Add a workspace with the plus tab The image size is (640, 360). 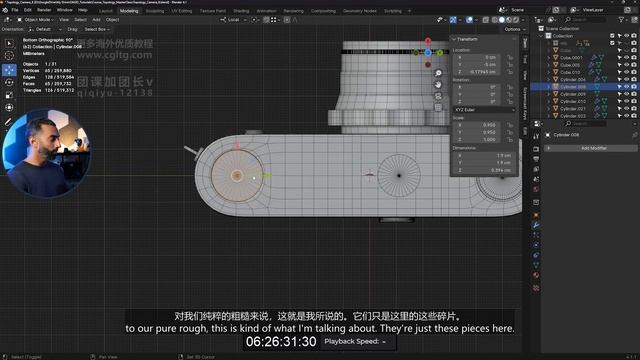409,11
